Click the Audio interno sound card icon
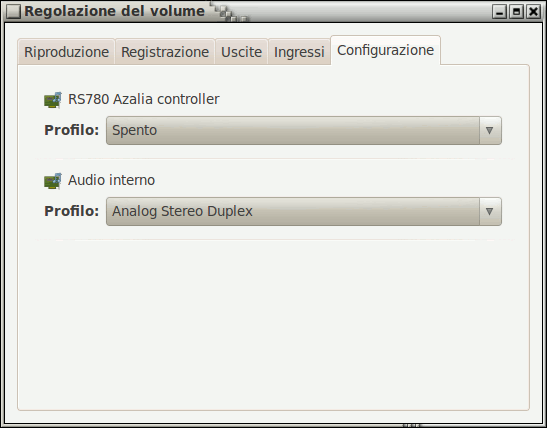Image resolution: width=547 pixels, height=428 pixels. tap(53, 181)
